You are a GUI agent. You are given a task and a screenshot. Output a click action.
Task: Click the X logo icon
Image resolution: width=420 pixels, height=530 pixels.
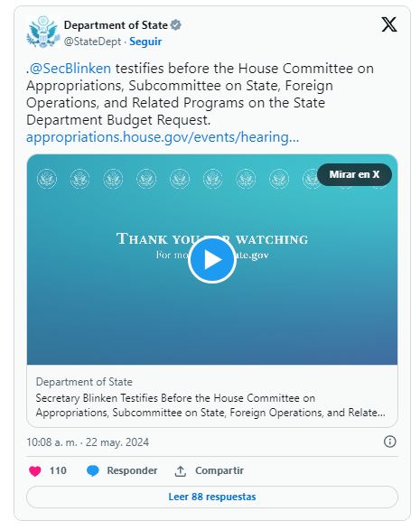tap(389, 24)
